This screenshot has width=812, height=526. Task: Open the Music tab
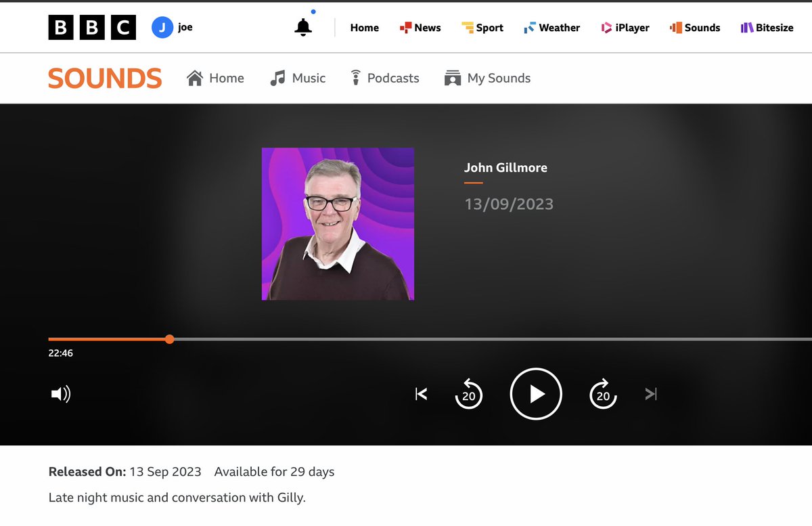coord(298,79)
